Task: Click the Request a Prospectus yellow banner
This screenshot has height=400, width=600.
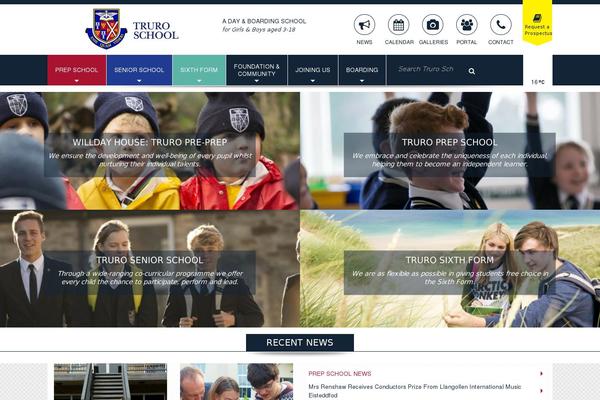Action: pos(537,22)
